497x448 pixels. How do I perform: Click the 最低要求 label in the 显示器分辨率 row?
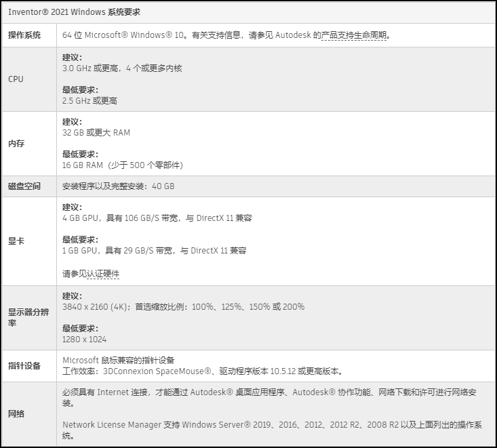click(x=80, y=329)
